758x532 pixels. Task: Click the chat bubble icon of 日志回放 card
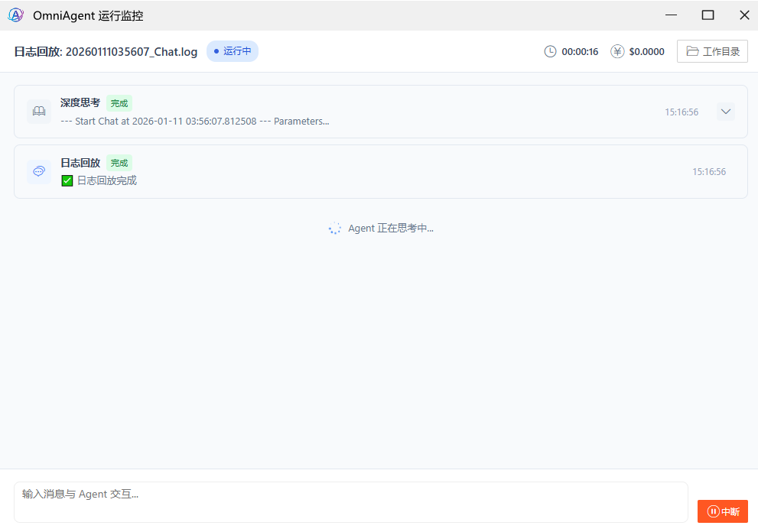point(39,172)
